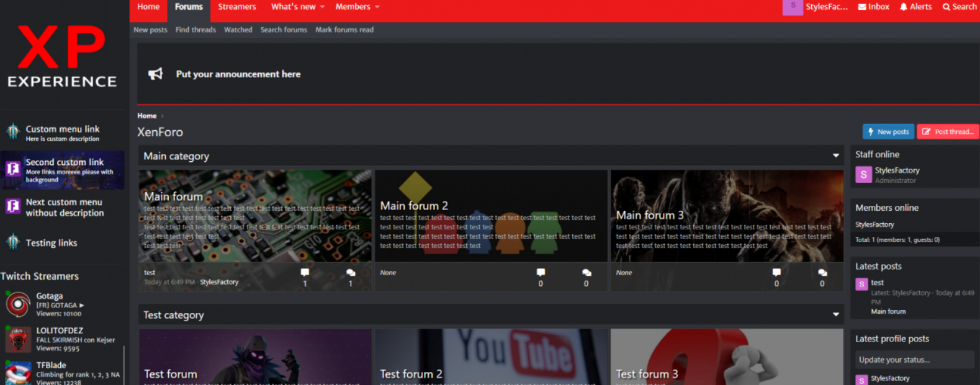Click the messages icon in Main forum 2
The width and height of the screenshot is (980, 385).
tap(587, 272)
